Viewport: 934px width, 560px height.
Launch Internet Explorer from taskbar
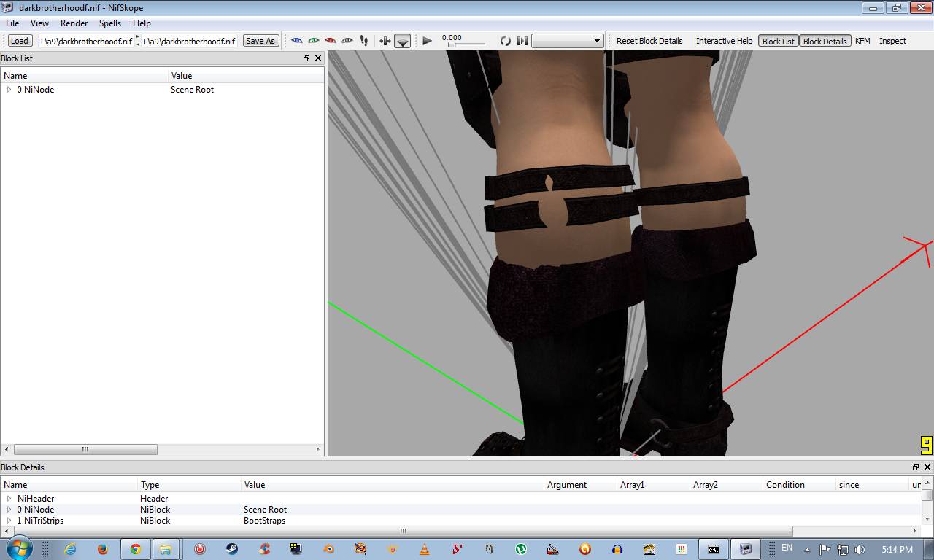pos(70,549)
